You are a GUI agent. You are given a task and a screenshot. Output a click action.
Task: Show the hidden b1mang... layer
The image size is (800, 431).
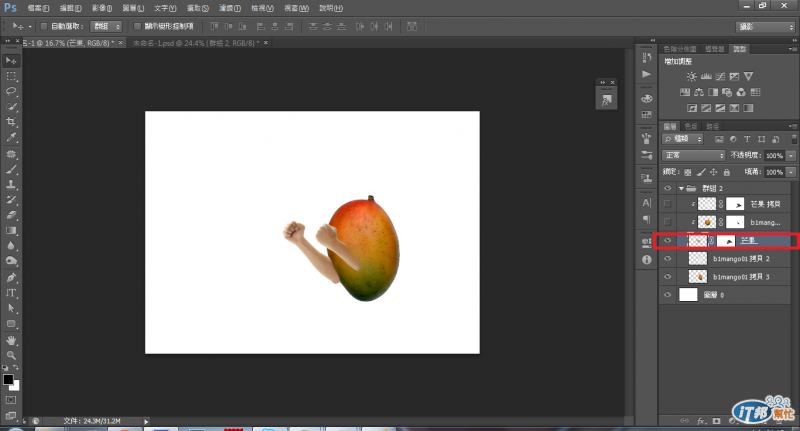[667, 222]
